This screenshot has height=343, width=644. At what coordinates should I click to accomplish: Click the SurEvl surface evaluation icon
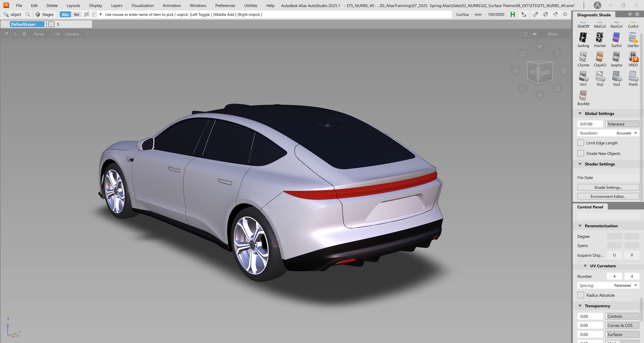click(616, 38)
